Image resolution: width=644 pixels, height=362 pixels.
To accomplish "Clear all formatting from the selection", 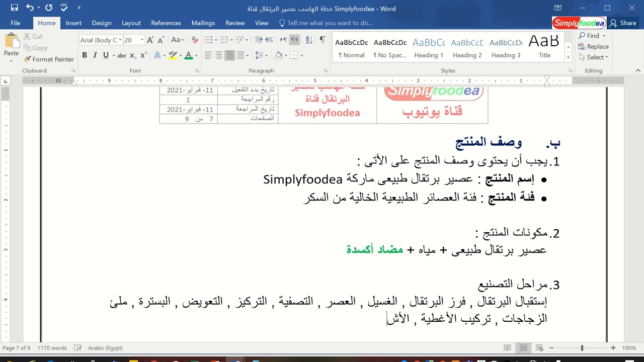I will point(194,40).
